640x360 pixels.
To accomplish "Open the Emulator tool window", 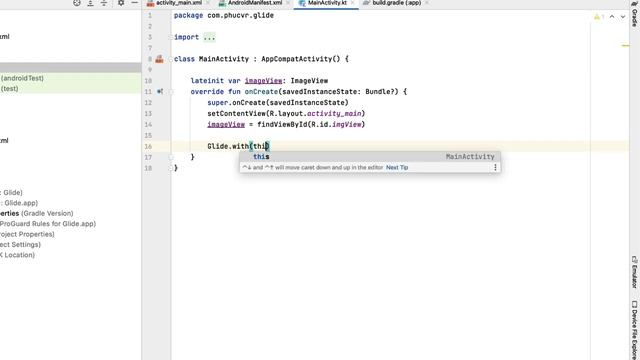I will [634, 272].
